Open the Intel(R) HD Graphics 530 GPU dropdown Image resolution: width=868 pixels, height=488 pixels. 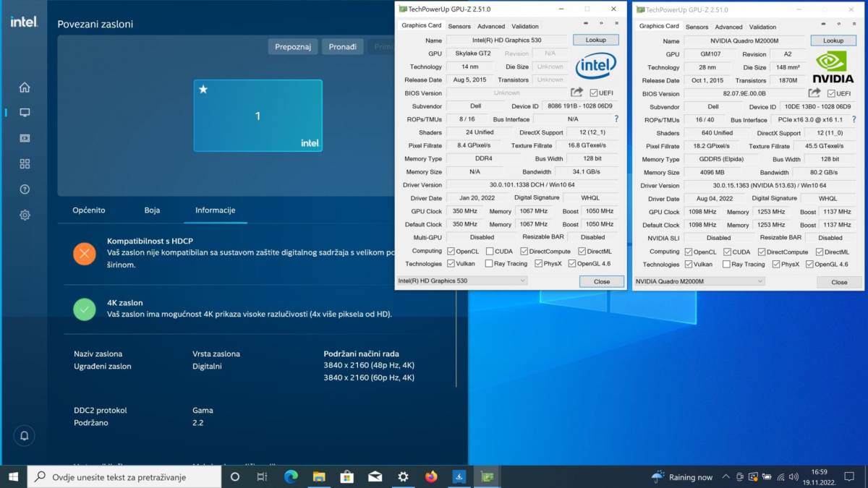coord(461,281)
